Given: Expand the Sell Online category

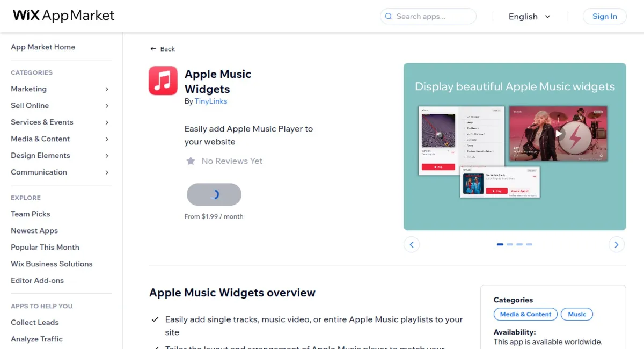Looking at the screenshot, I should 107,106.
